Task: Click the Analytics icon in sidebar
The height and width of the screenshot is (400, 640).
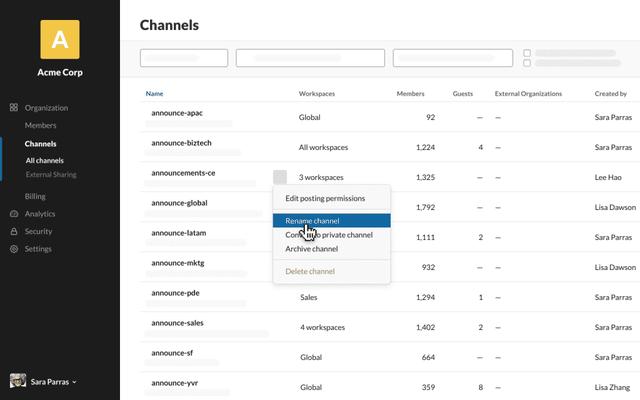Action: coord(14,213)
